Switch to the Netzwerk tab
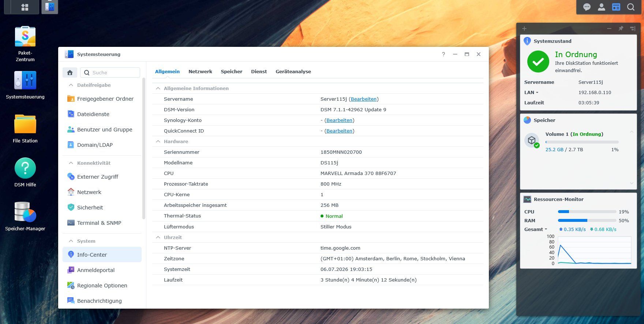This screenshot has height=324, width=644. pos(200,72)
